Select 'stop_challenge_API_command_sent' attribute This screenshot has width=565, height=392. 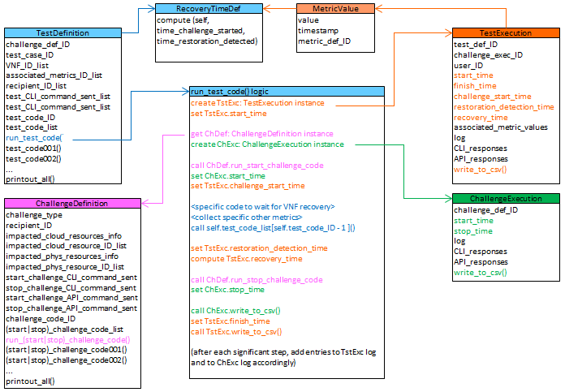coord(71,308)
